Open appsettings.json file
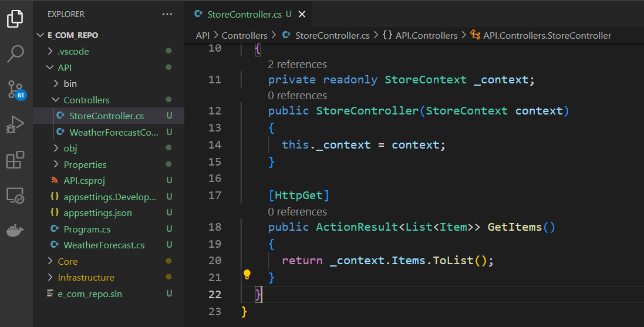The image size is (644, 327). (109, 213)
